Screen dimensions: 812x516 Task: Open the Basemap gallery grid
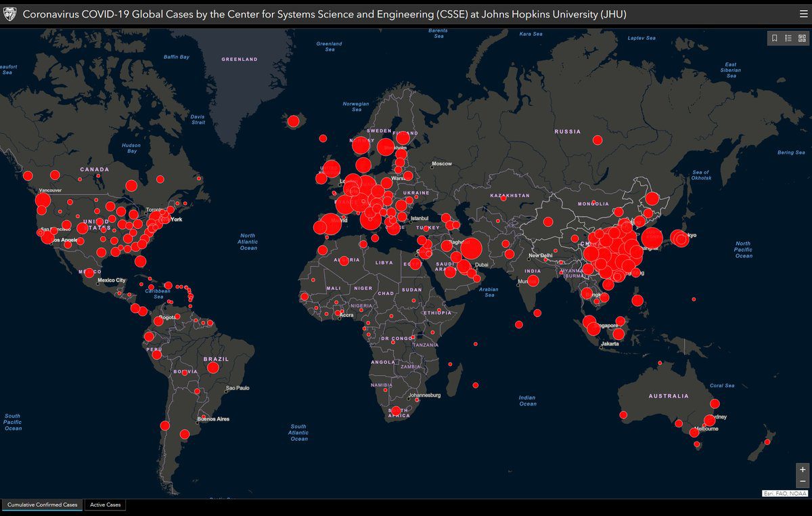[802, 39]
